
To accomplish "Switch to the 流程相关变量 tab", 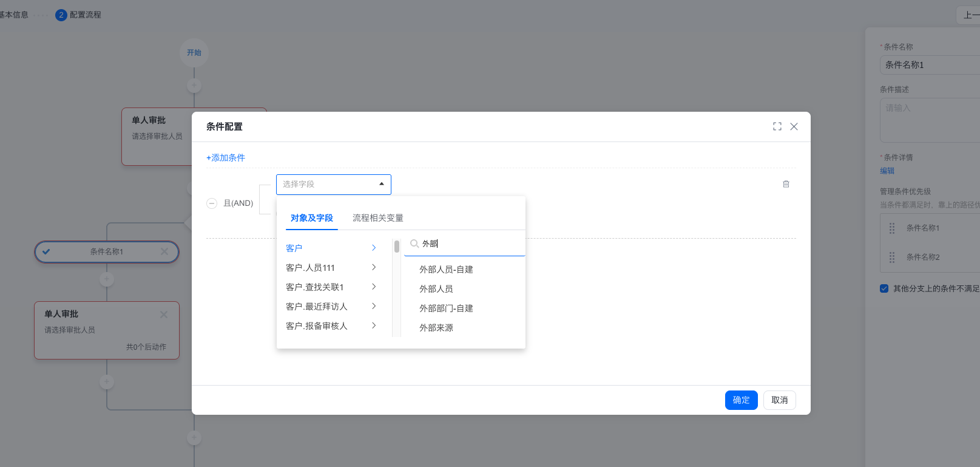I will pos(378,218).
